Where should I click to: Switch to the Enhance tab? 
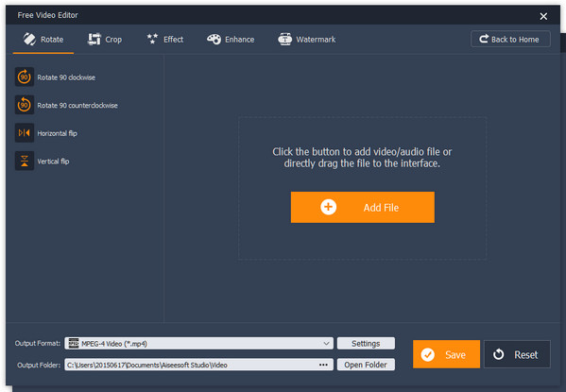[x=231, y=40]
